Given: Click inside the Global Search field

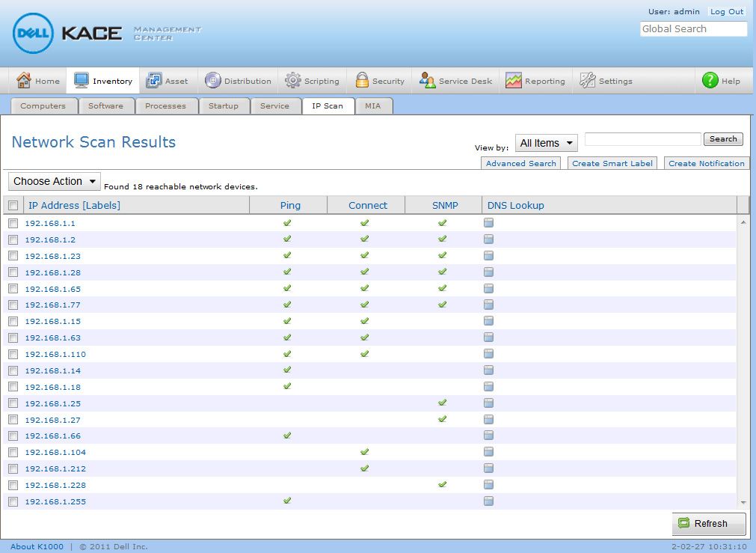Looking at the screenshot, I should 692,28.
